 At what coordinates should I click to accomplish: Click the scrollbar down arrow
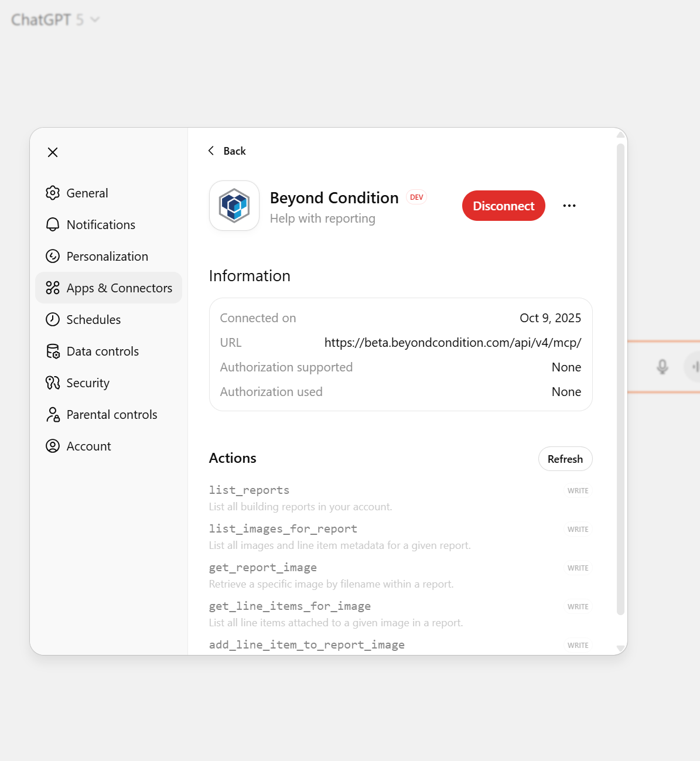620,649
